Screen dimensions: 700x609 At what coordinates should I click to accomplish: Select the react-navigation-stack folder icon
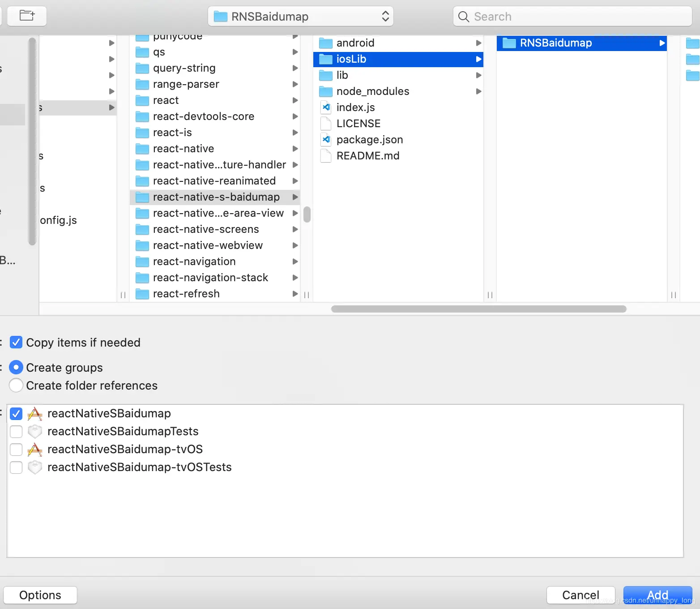(x=142, y=278)
